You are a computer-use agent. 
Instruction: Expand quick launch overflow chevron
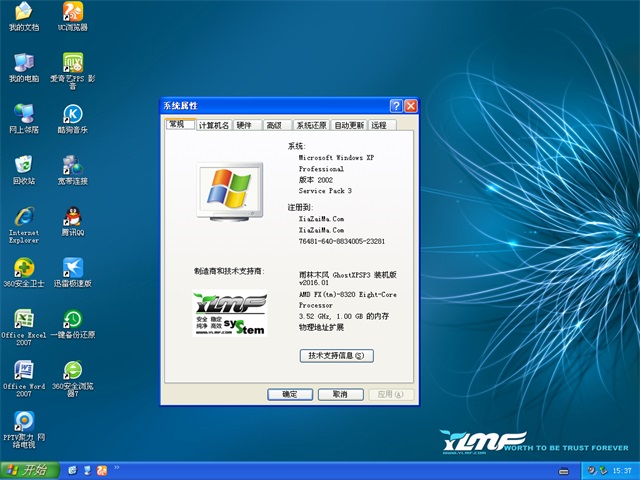tap(117, 467)
